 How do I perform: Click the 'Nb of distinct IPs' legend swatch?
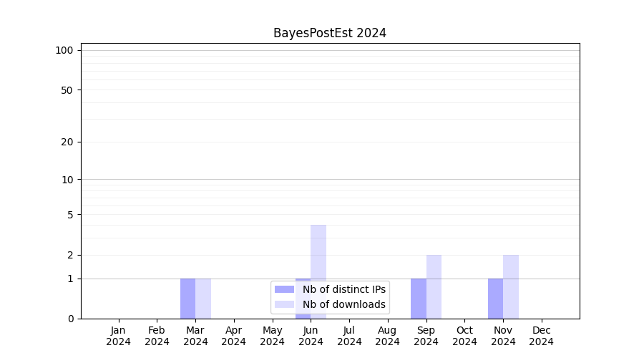click(284, 289)
